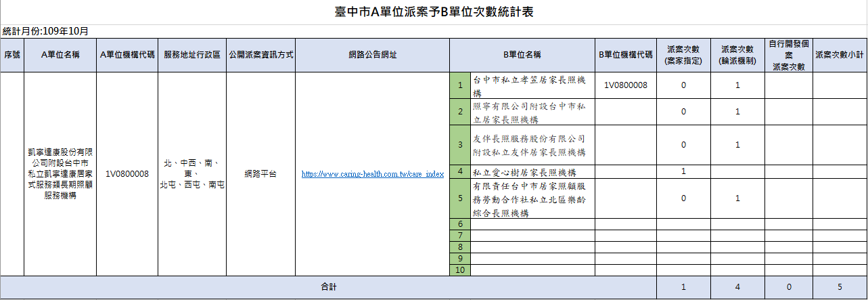The height and width of the screenshot is (300, 868).
Task: Click green row number 2 cell
Action: 460,112
